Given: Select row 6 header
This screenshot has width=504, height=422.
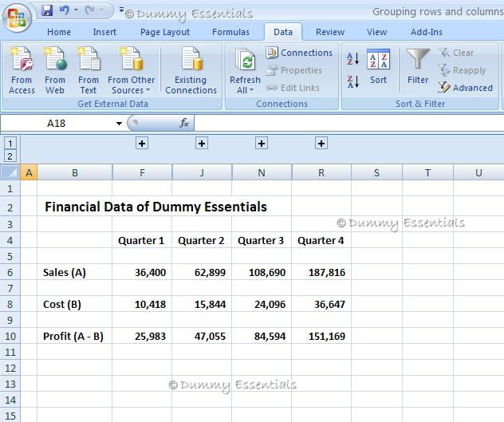Looking at the screenshot, I should click(10, 273).
